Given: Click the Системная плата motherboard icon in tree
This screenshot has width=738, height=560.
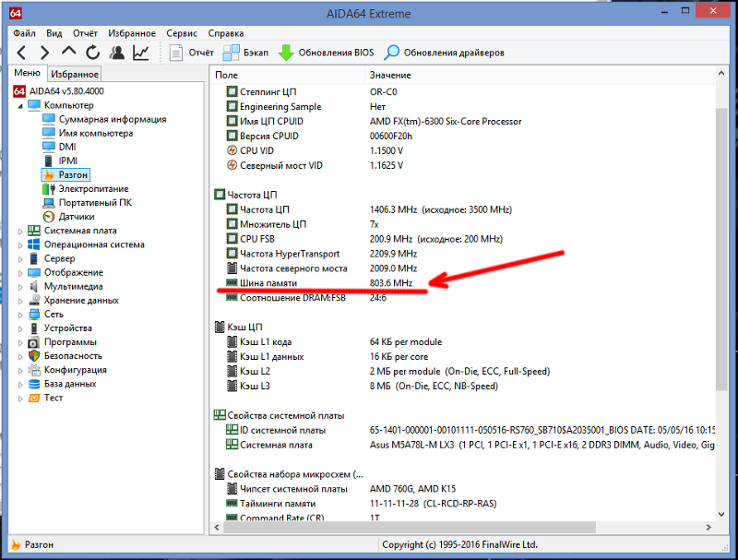Looking at the screenshot, I should pos(34,231).
